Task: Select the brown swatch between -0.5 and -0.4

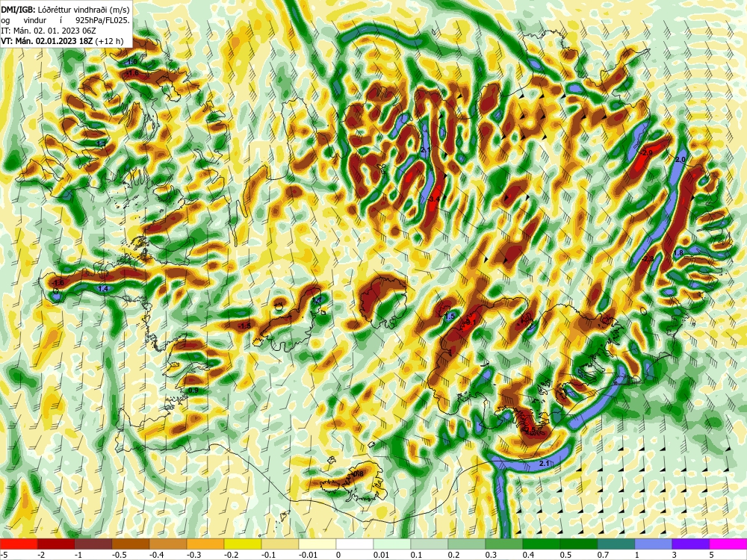Action: [x=131, y=544]
